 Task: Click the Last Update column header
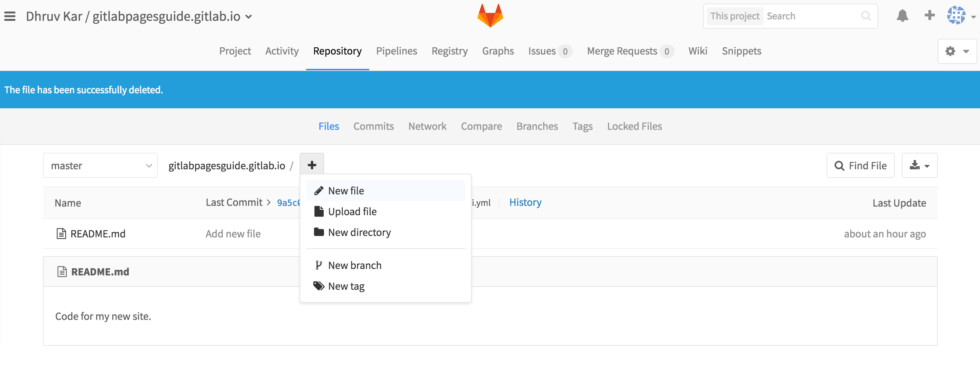point(899,203)
